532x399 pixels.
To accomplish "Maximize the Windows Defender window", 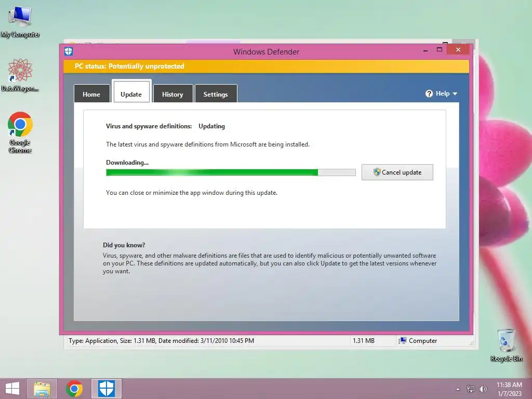I will (x=440, y=50).
